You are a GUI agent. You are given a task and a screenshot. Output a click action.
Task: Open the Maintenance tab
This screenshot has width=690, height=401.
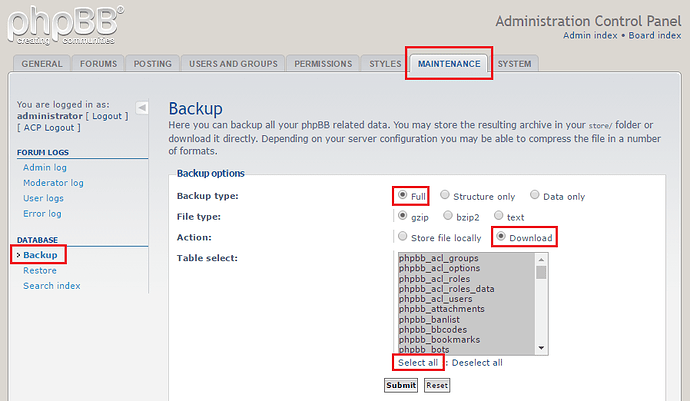[449, 64]
